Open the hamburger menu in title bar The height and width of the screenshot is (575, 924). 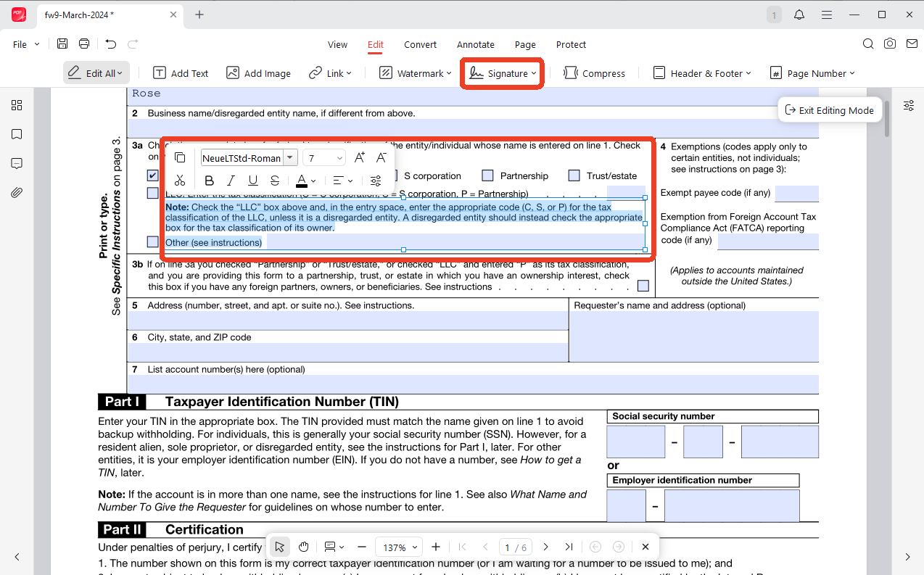(826, 15)
